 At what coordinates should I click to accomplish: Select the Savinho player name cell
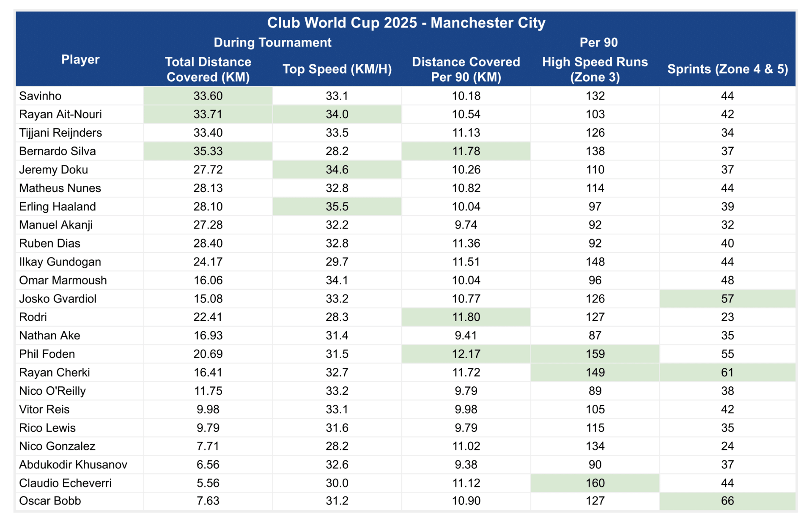click(x=80, y=96)
